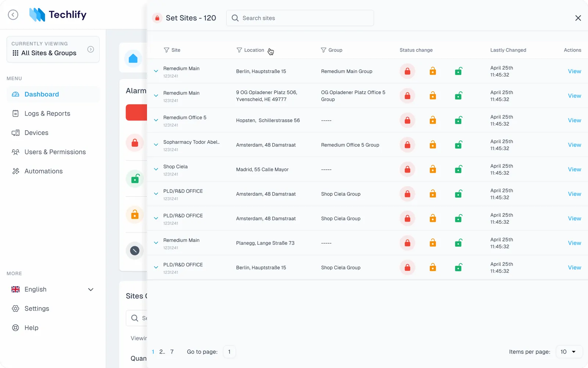Screen dimensions: 588x368
Task: Click the Group column filter icon
Action: coord(323,50)
